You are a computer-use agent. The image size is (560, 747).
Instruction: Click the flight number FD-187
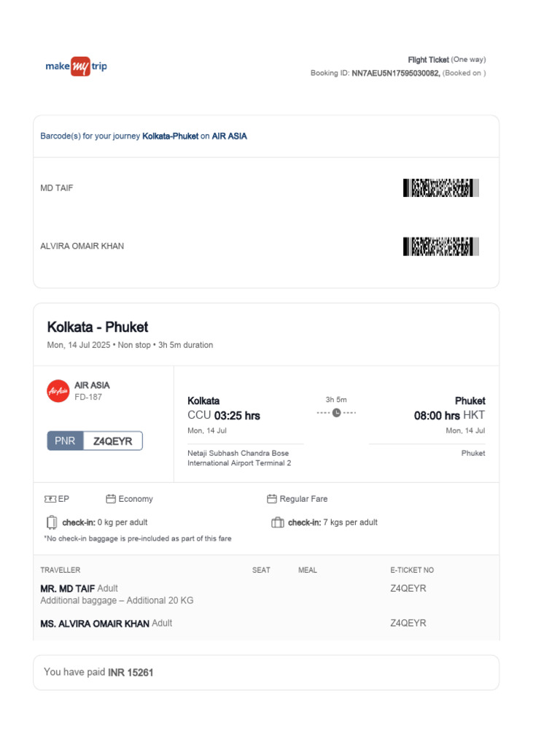point(88,398)
